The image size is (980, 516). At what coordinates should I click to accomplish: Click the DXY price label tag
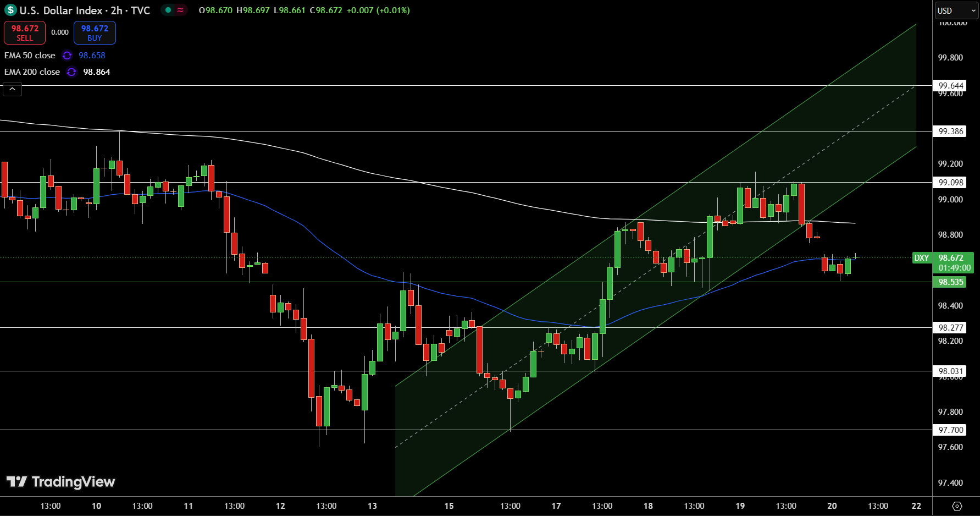(922, 258)
